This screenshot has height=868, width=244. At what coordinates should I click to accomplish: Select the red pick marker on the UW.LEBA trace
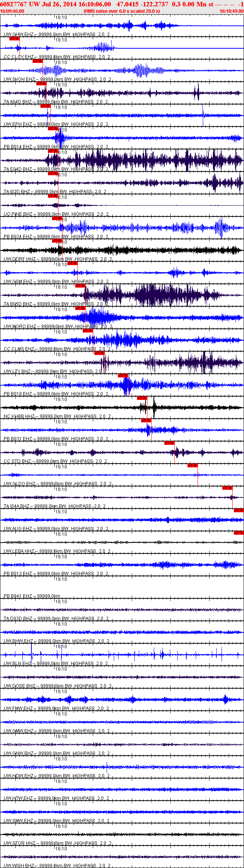[239, 533]
